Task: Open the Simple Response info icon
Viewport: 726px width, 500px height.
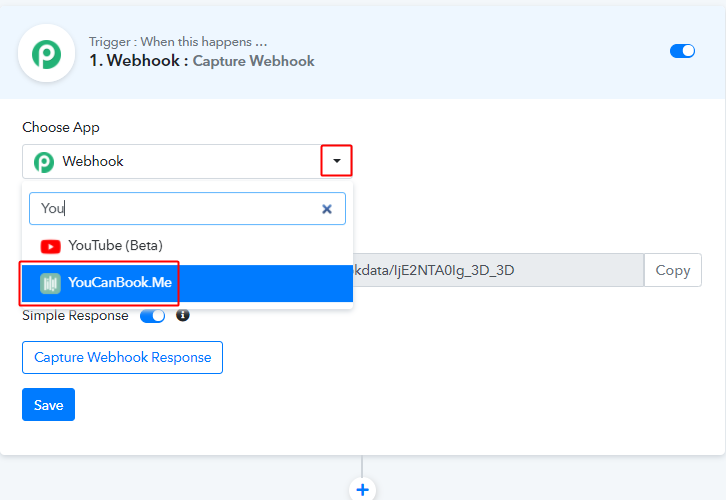Action: 183,315
